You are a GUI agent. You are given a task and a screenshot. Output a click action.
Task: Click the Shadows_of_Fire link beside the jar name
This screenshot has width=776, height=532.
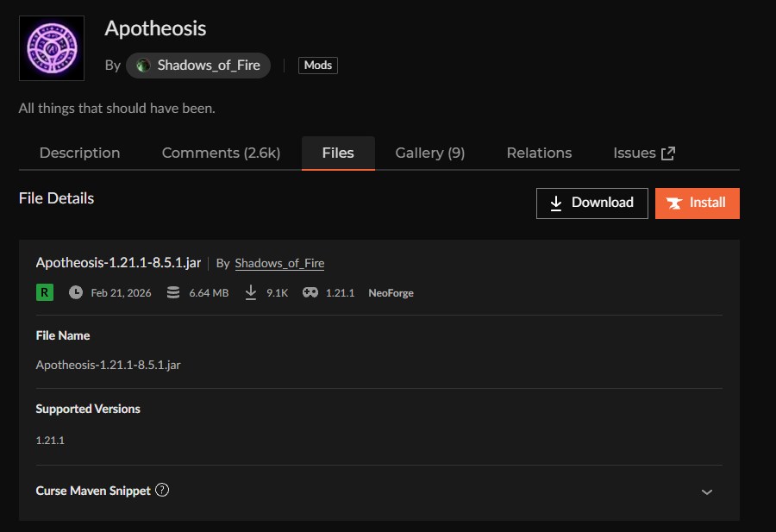pos(279,263)
